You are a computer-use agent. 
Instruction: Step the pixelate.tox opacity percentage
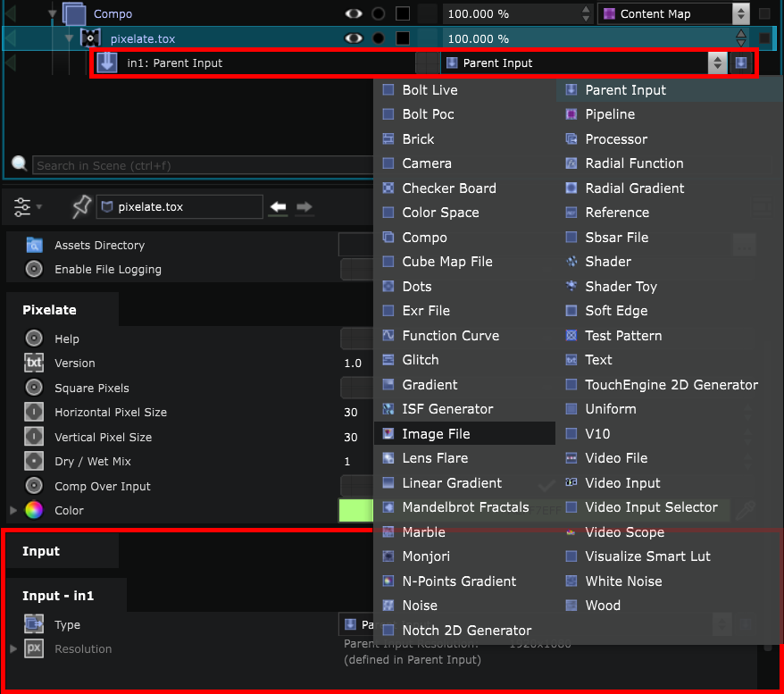tap(741, 38)
